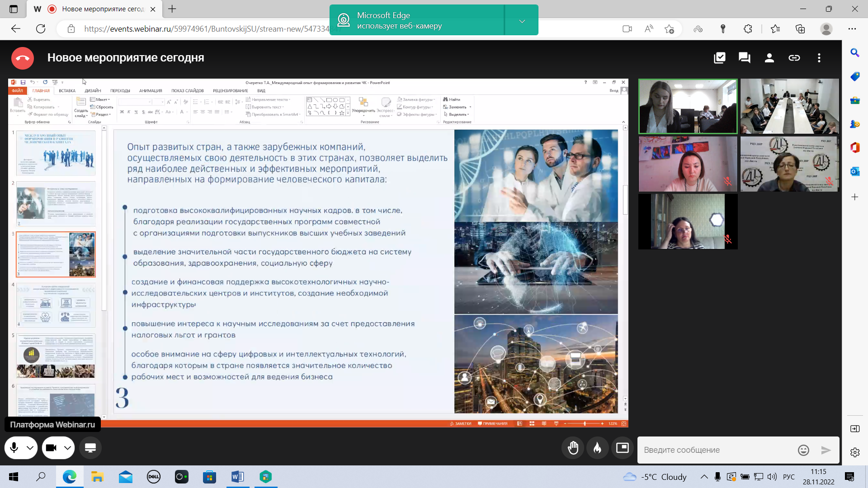Mute the microphone
The width and height of the screenshot is (868, 488).
14,448
